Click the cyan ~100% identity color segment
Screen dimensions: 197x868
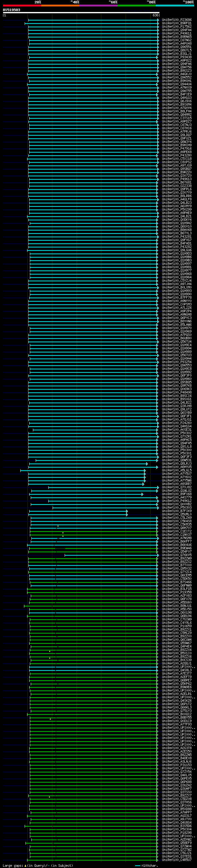point(175,6)
